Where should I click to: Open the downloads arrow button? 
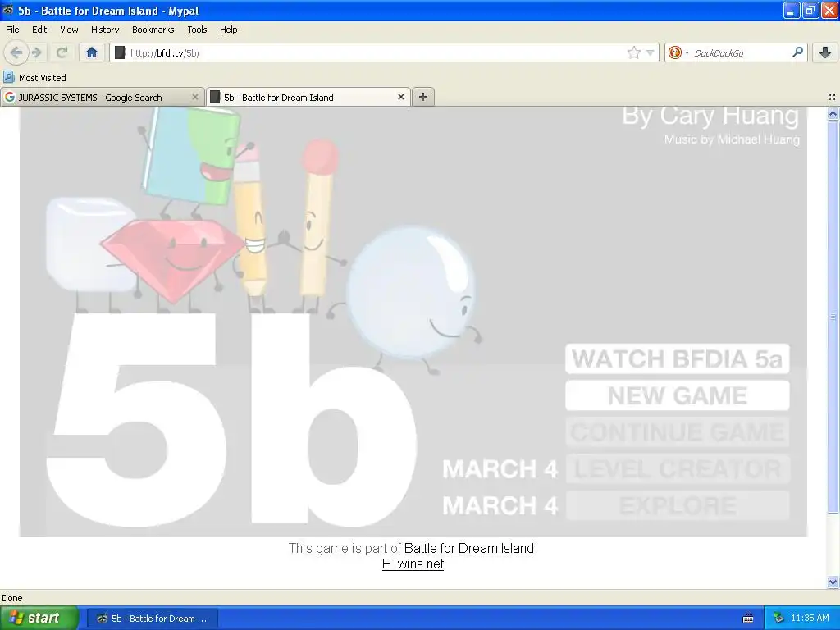[x=825, y=52]
